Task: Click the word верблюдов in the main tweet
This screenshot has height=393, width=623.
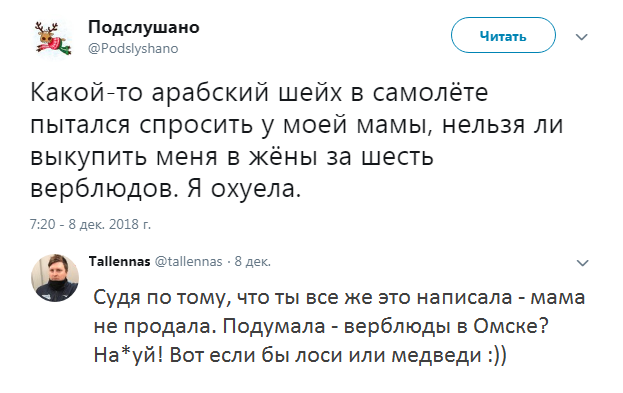Action: coord(102,189)
